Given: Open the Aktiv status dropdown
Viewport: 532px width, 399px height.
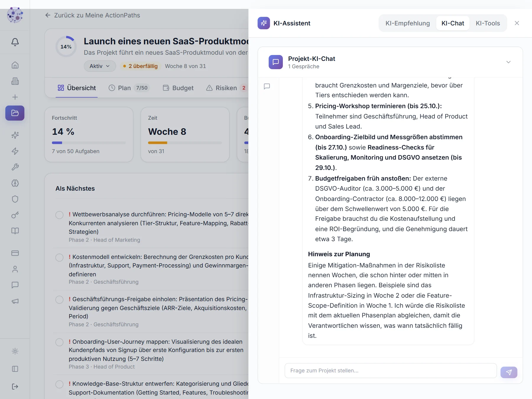Looking at the screenshot, I should coord(100,66).
